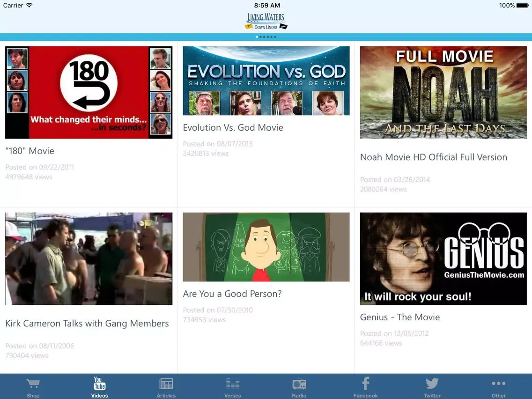
Task: Click the "644168 views" count
Action: click(381, 343)
